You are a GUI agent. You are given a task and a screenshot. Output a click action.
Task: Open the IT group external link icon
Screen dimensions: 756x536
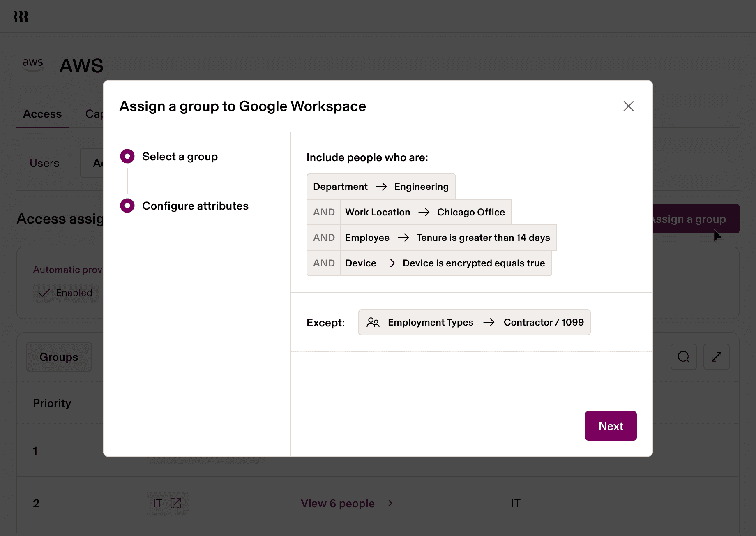click(x=176, y=503)
